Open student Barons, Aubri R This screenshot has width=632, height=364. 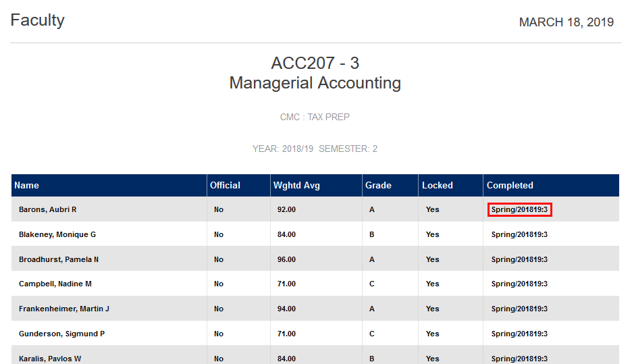pos(47,210)
